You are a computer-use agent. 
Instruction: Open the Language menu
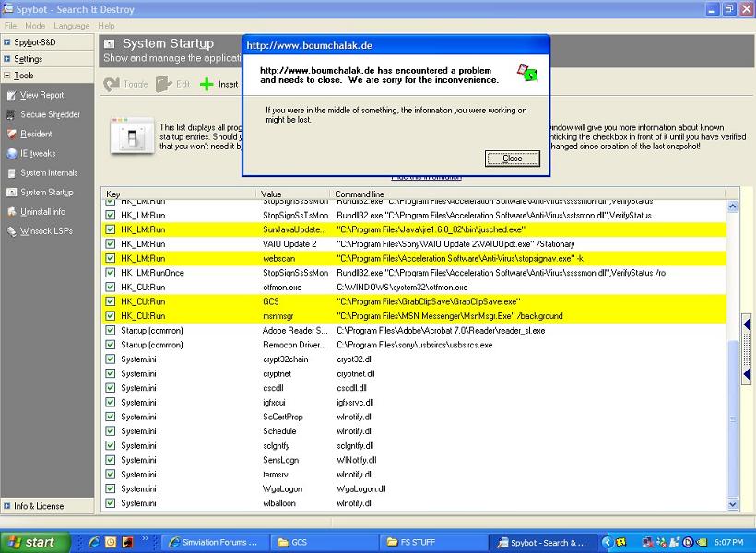71,26
